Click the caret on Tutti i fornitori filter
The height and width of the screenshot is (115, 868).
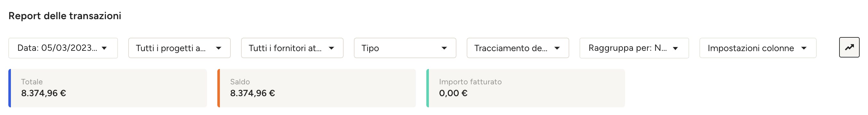(331, 49)
